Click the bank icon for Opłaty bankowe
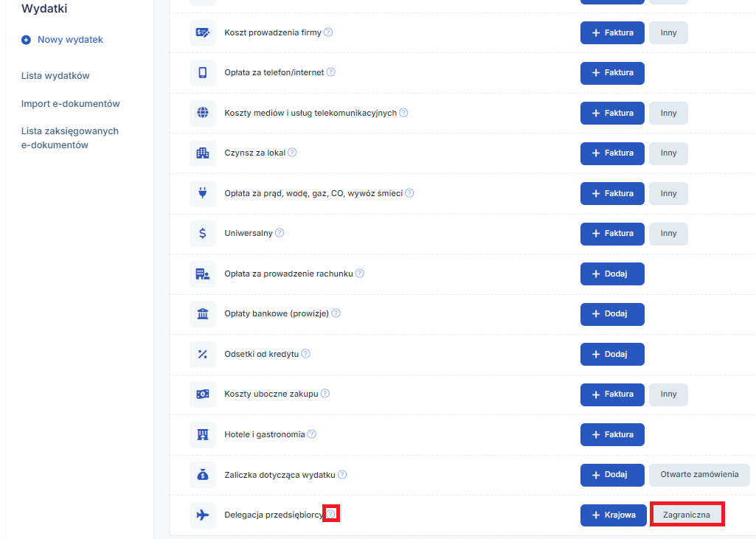 tap(203, 313)
